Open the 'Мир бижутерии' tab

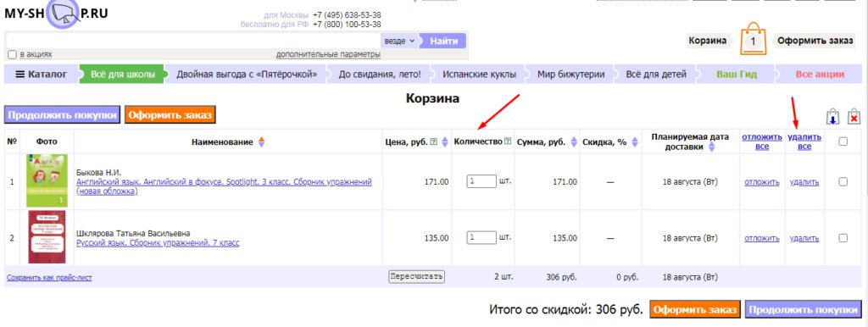pyautogui.click(x=570, y=75)
